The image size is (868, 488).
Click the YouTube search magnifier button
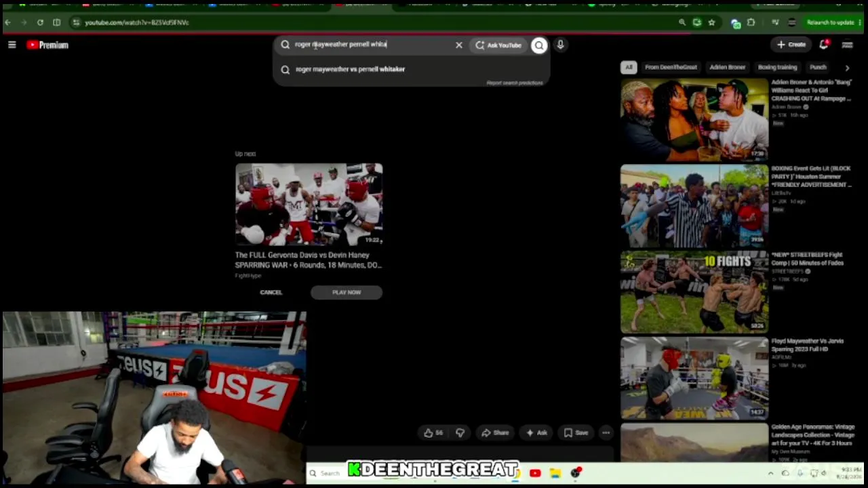click(539, 45)
